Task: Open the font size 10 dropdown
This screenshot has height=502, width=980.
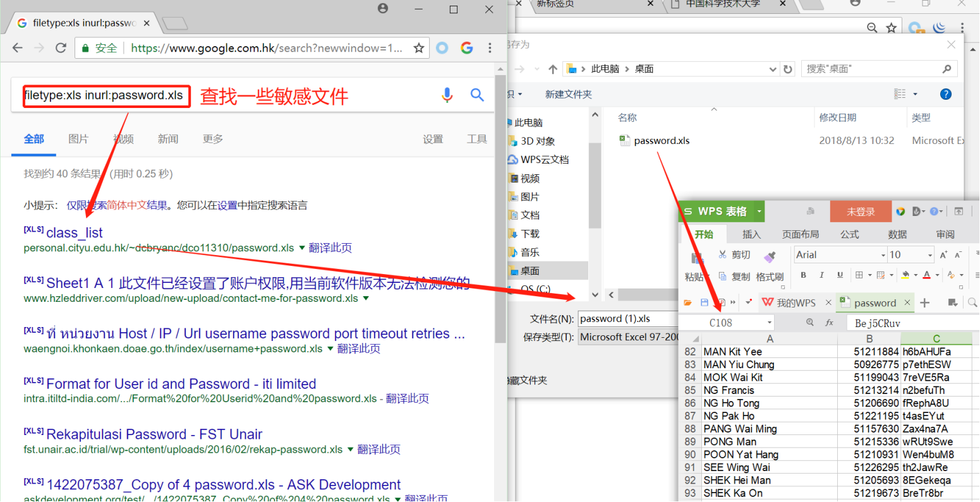Action: pyautogui.click(x=930, y=255)
